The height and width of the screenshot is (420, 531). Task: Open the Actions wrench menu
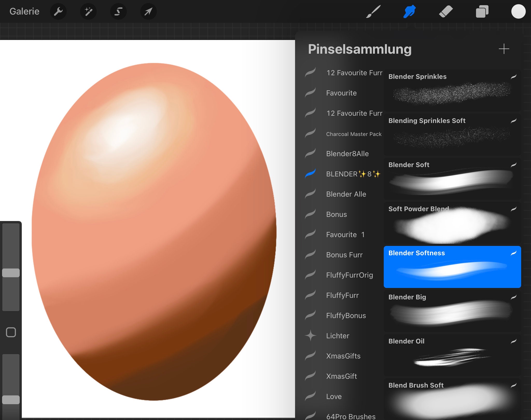pos(58,11)
